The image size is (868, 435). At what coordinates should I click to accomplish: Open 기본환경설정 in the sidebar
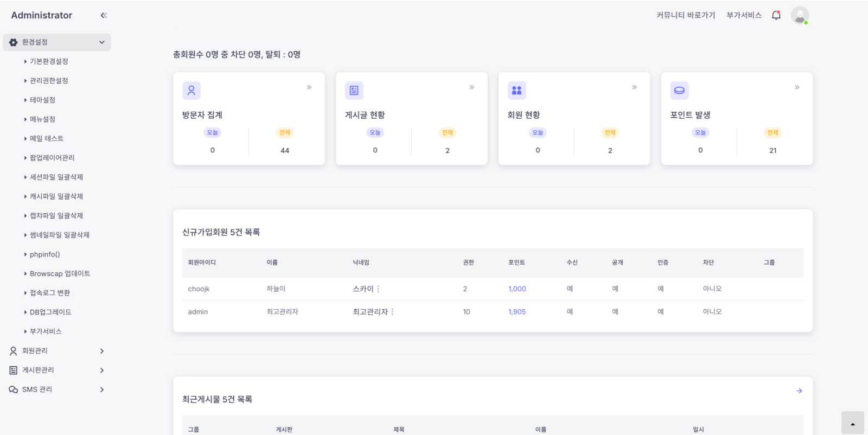pos(49,61)
